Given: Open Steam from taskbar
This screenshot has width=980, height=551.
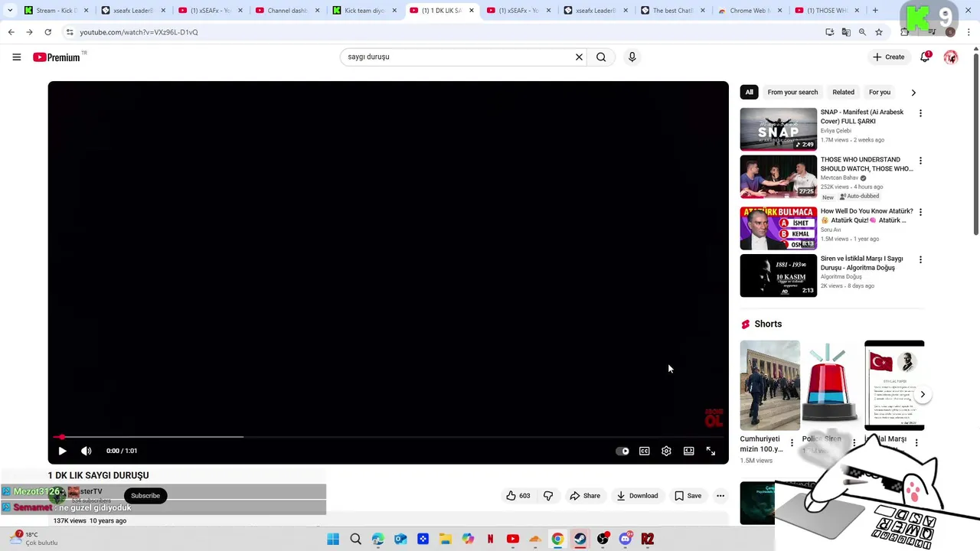Looking at the screenshot, I should pos(580,539).
